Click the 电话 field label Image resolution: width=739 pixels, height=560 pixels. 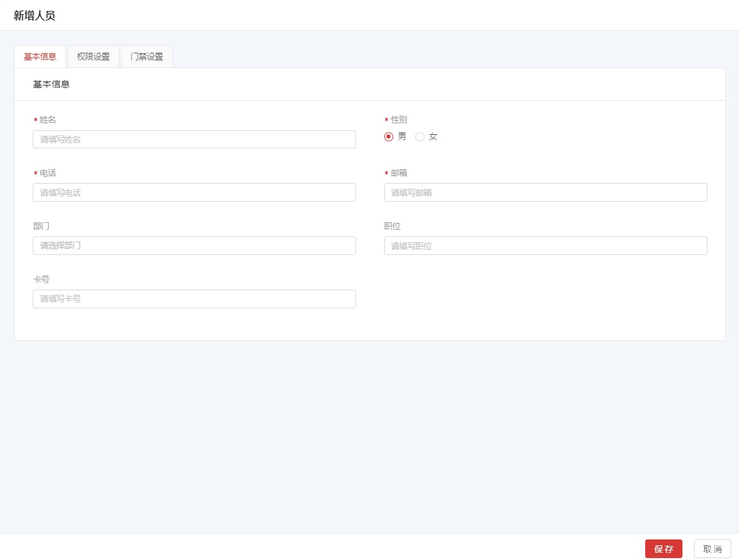coord(48,173)
